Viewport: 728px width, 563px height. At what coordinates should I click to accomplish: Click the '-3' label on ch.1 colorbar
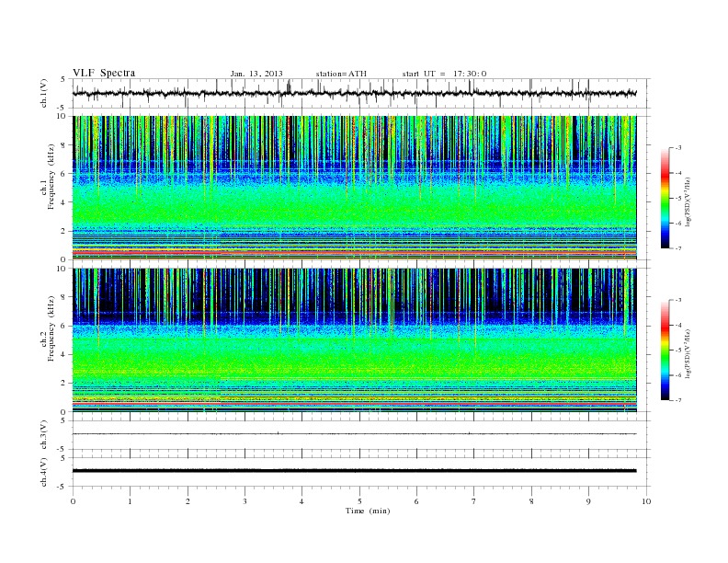(x=678, y=148)
